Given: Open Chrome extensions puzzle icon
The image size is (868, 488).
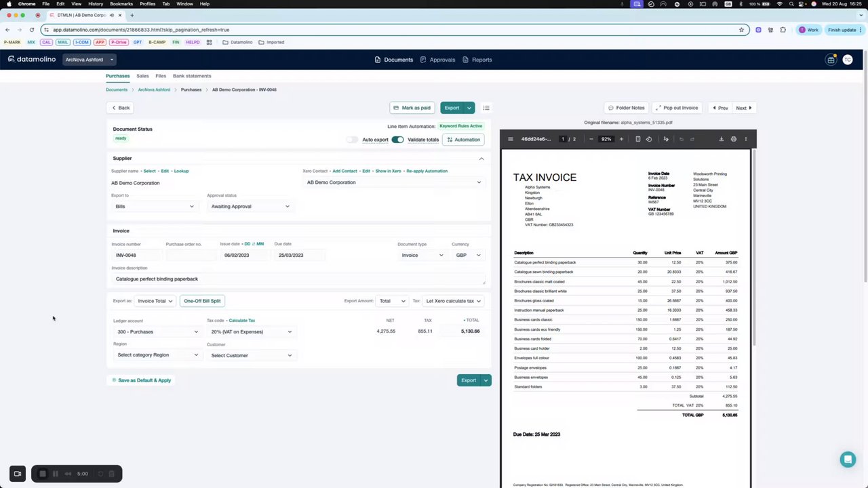Looking at the screenshot, I should (x=783, y=30).
